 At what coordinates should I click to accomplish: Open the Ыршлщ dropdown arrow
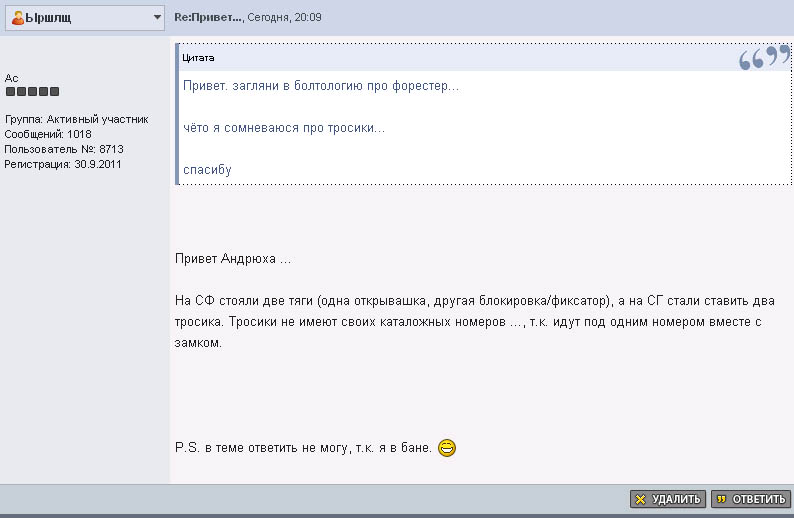[157, 18]
